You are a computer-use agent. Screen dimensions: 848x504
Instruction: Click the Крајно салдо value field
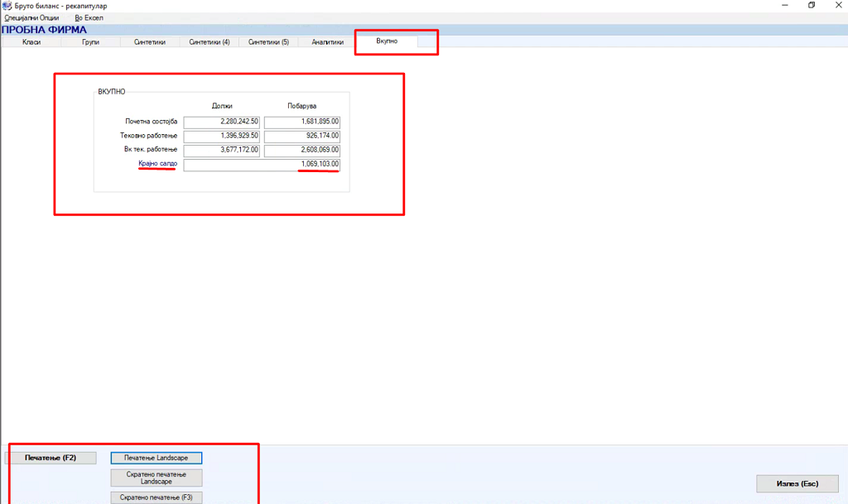[262, 165]
